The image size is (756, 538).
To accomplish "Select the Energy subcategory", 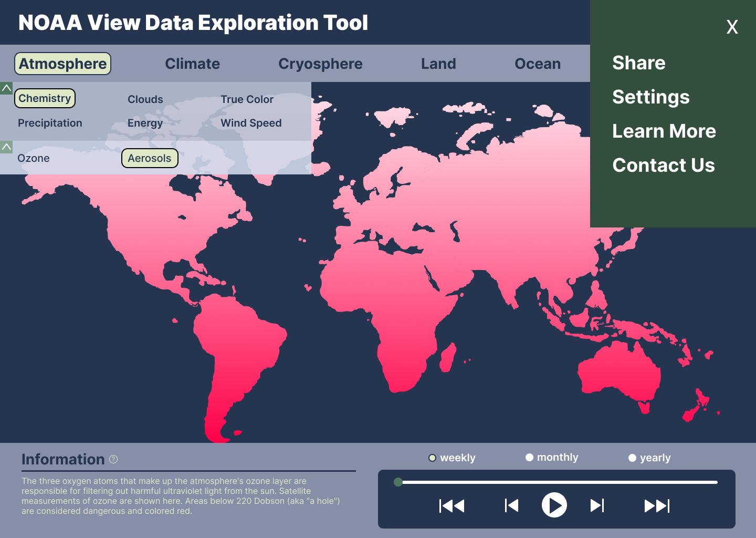I will tap(145, 123).
